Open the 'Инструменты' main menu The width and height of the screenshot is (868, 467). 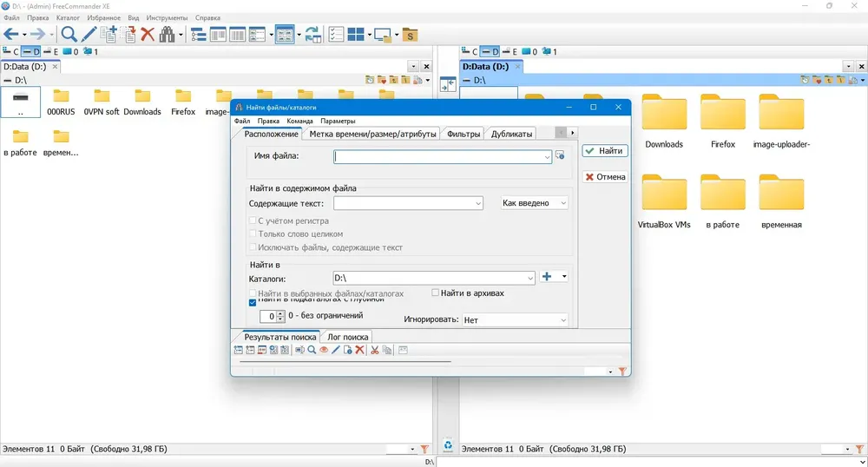tap(167, 17)
